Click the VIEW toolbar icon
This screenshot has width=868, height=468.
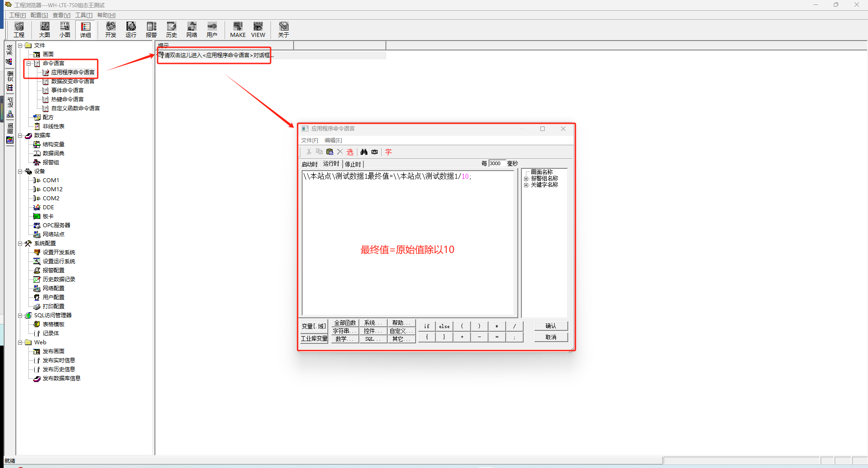click(x=258, y=29)
